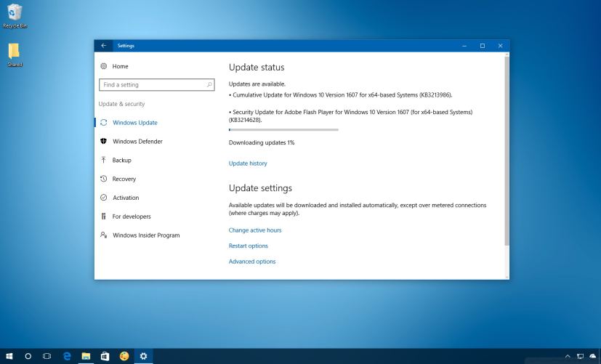Image resolution: width=601 pixels, height=364 pixels.
Task: Select Windows Update sync icon
Action: click(103, 123)
